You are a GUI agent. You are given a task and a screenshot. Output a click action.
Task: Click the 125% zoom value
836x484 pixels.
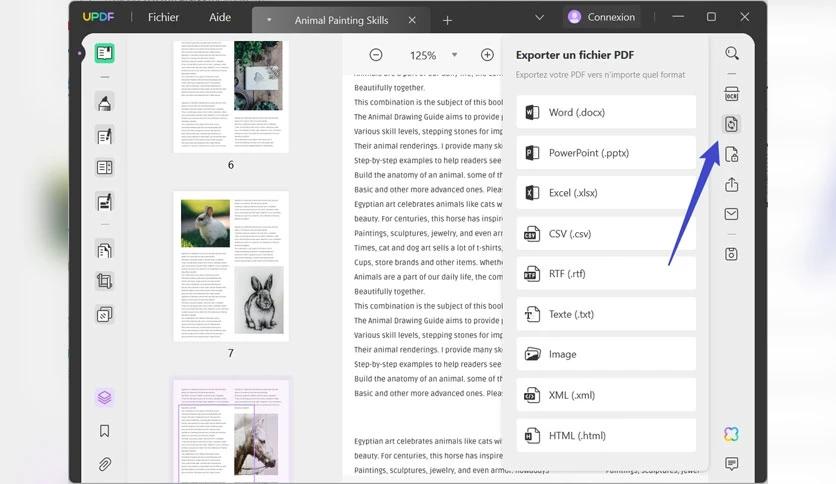[423, 55]
